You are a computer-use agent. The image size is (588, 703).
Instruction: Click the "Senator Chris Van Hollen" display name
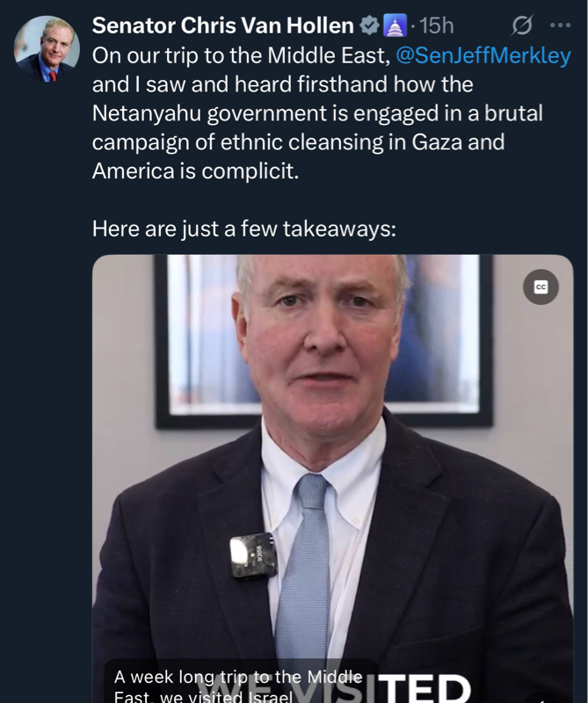[222, 26]
